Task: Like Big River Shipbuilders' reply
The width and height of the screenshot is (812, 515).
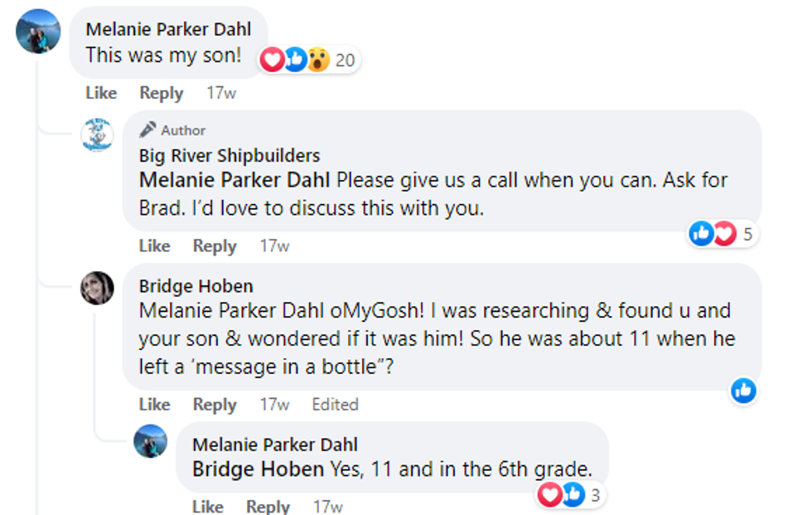Action: (x=154, y=246)
